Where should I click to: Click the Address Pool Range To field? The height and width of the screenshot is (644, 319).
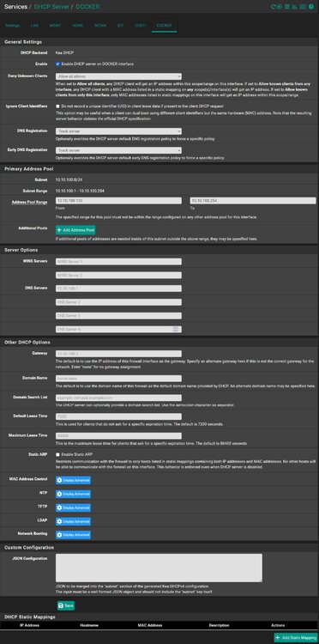pyautogui.click(x=253, y=201)
